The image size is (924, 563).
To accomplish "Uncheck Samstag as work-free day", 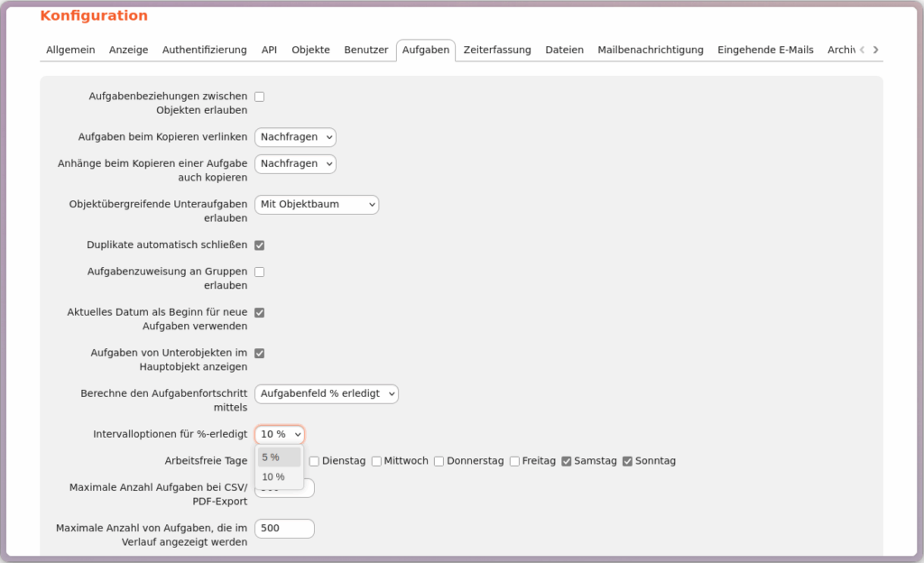I will (x=567, y=461).
